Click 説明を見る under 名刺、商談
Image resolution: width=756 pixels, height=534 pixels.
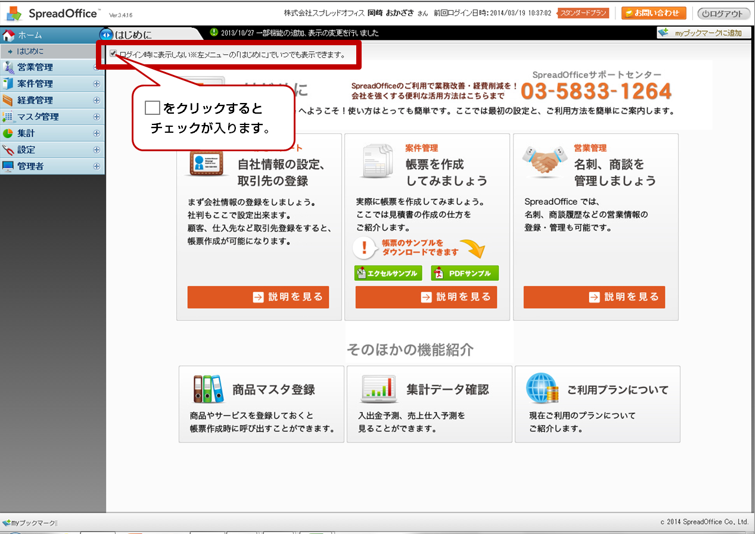pyautogui.click(x=594, y=297)
